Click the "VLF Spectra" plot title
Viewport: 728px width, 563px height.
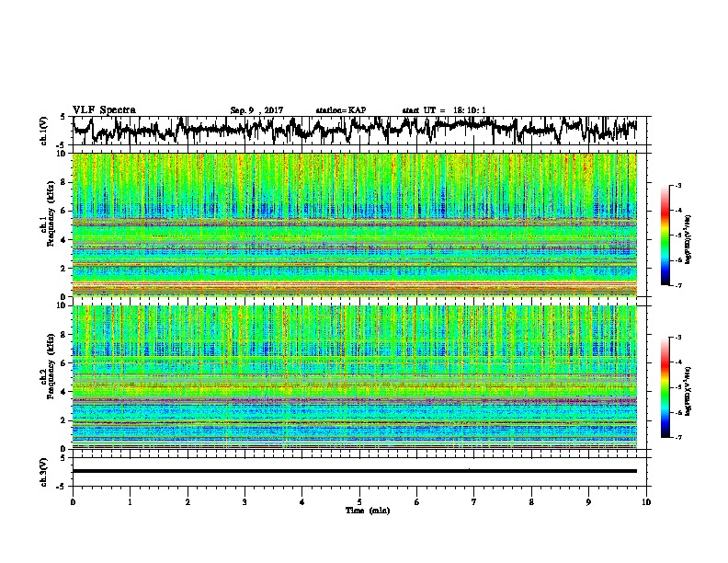pos(104,110)
